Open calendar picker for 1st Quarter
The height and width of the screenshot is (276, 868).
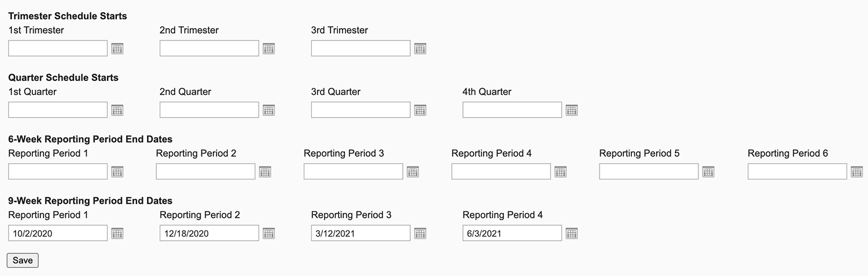pyautogui.click(x=117, y=110)
